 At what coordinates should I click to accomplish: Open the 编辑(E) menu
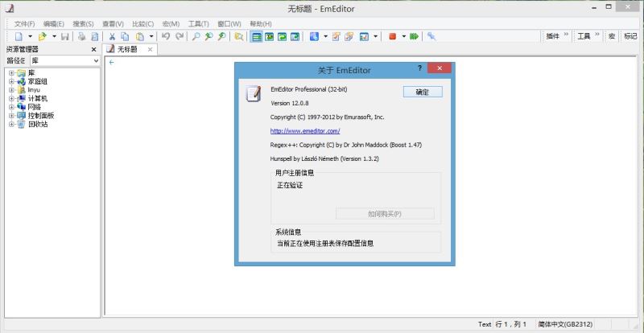point(54,24)
